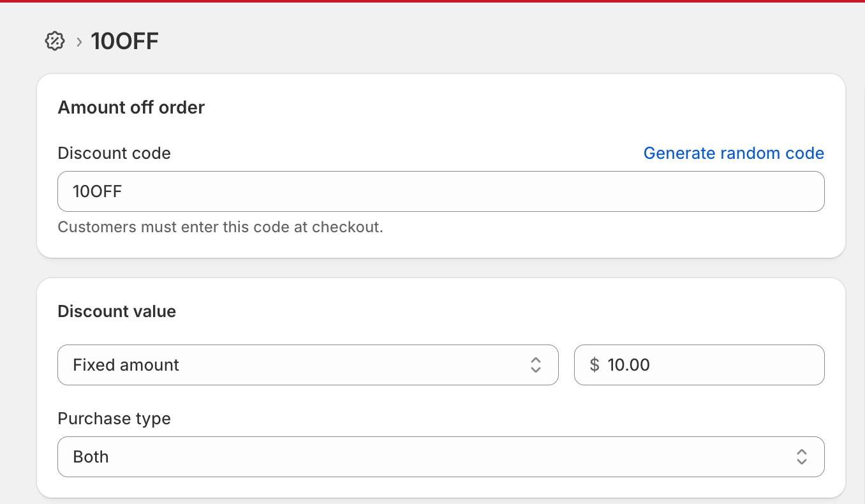The image size is (865, 504).
Task: Click the red bar along the top edge
Action: [x=432, y=1]
